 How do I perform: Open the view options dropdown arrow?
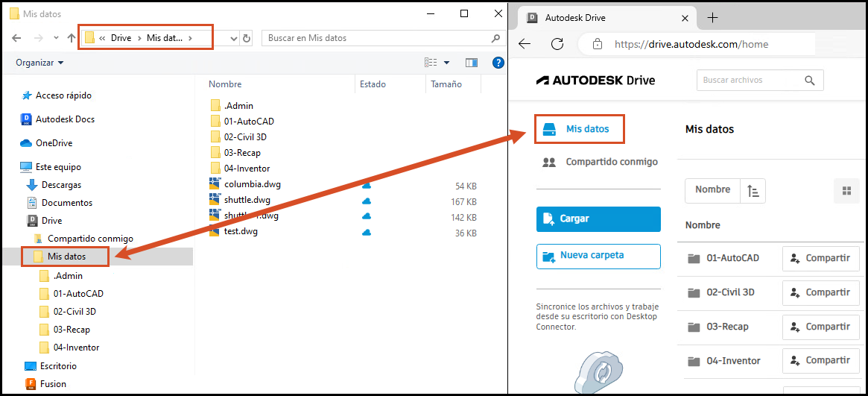(446, 63)
